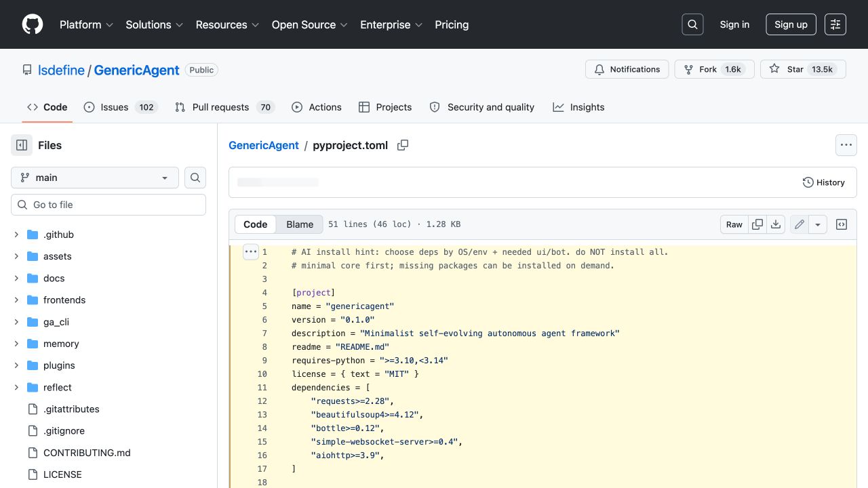Open the Resources menu
Screen dimensions: 868x488
[227, 24]
